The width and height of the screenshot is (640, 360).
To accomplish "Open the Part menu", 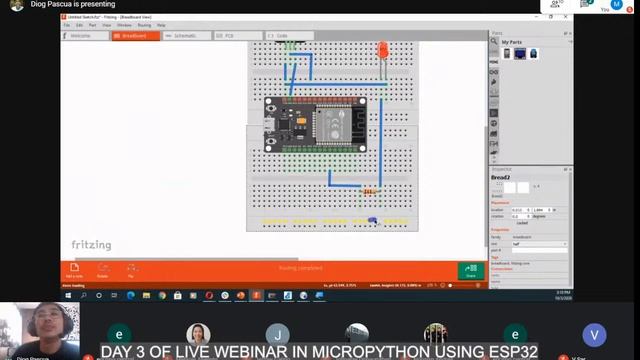I will click(93, 25).
